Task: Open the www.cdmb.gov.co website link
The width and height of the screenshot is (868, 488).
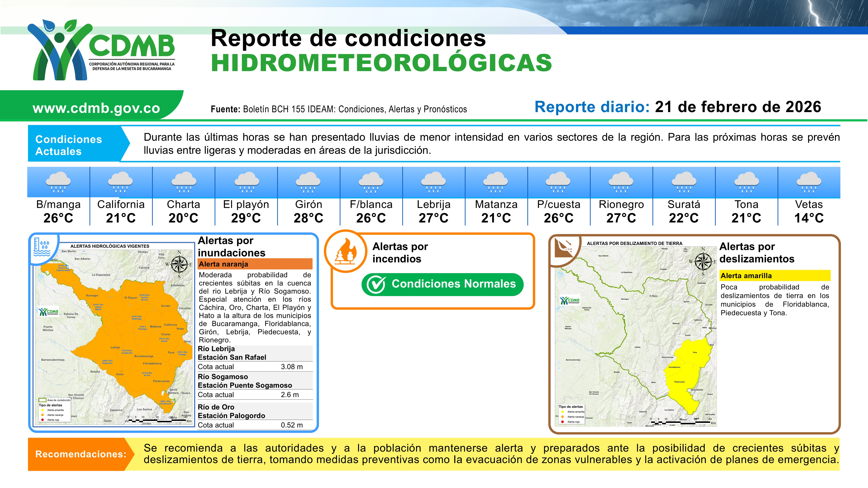Action: tap(96, 108)
